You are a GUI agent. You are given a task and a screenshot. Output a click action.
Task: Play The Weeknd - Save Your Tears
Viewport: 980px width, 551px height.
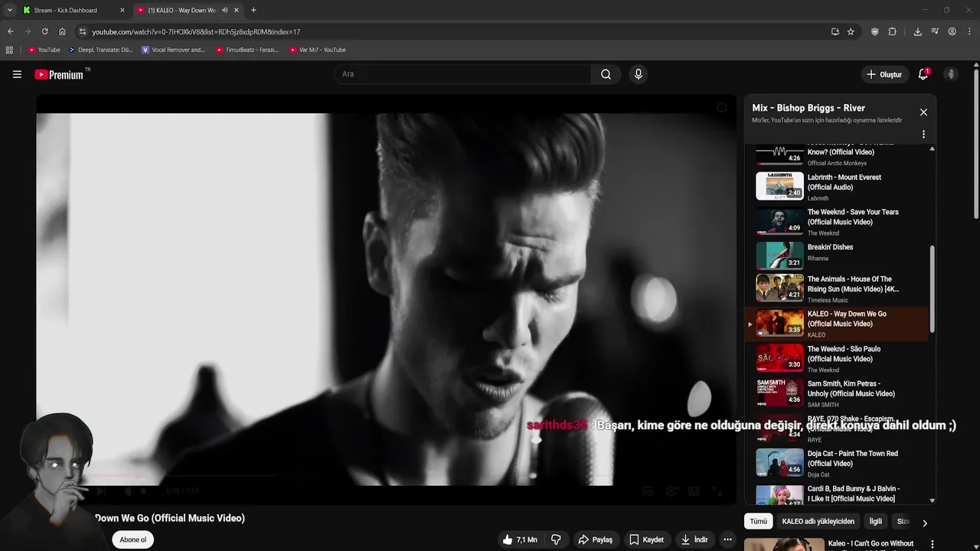838,222
